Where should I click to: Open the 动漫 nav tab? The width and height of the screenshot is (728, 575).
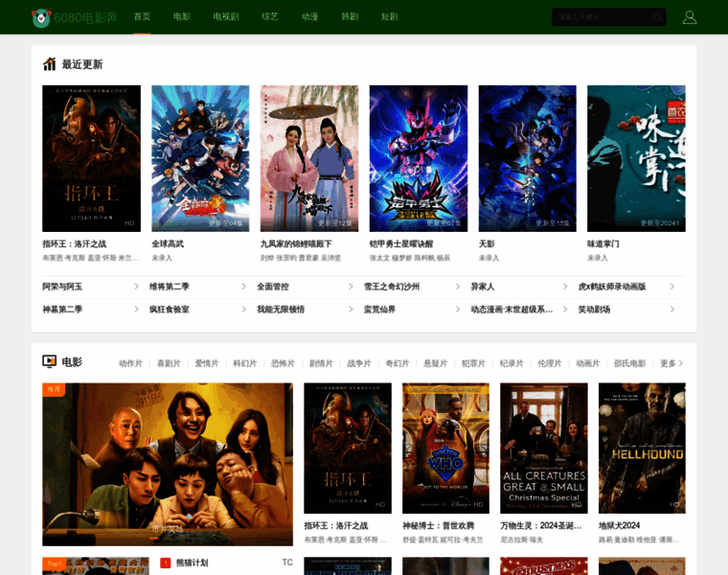tap(309, 16)
